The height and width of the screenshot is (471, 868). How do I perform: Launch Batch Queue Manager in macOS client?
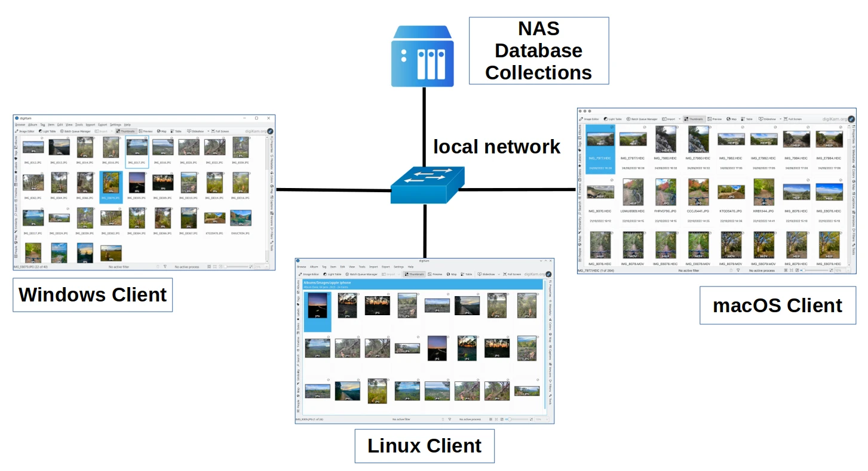point(642,119)
